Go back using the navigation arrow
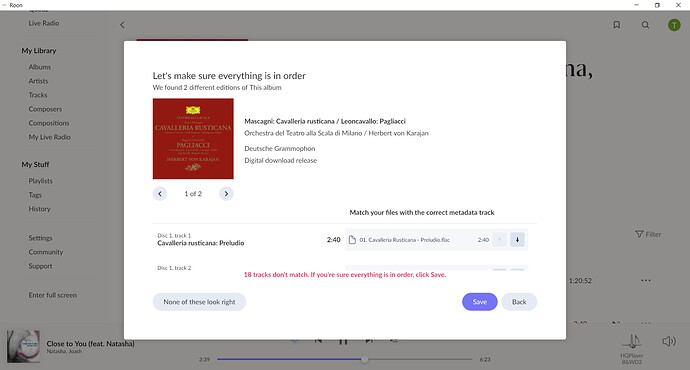The width and height of the screenshot is (690, 370). 122,25
